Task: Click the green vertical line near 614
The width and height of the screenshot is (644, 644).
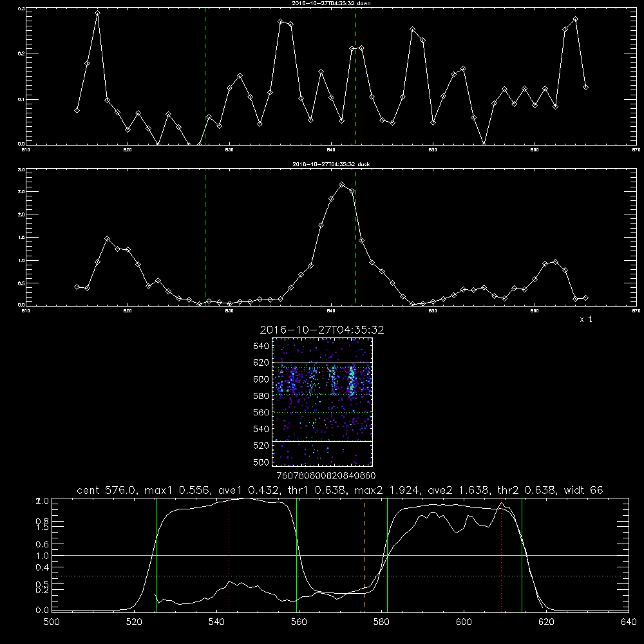Action: pos(522,555)
